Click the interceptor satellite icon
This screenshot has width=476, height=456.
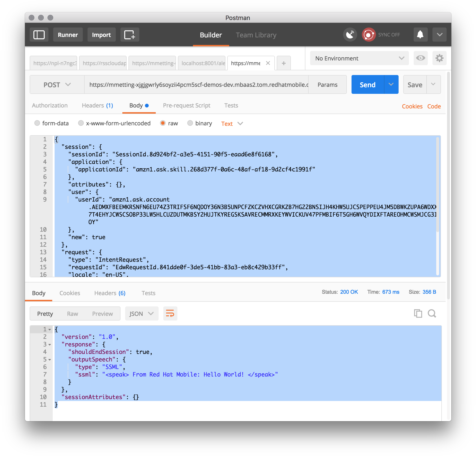(350, 35)
